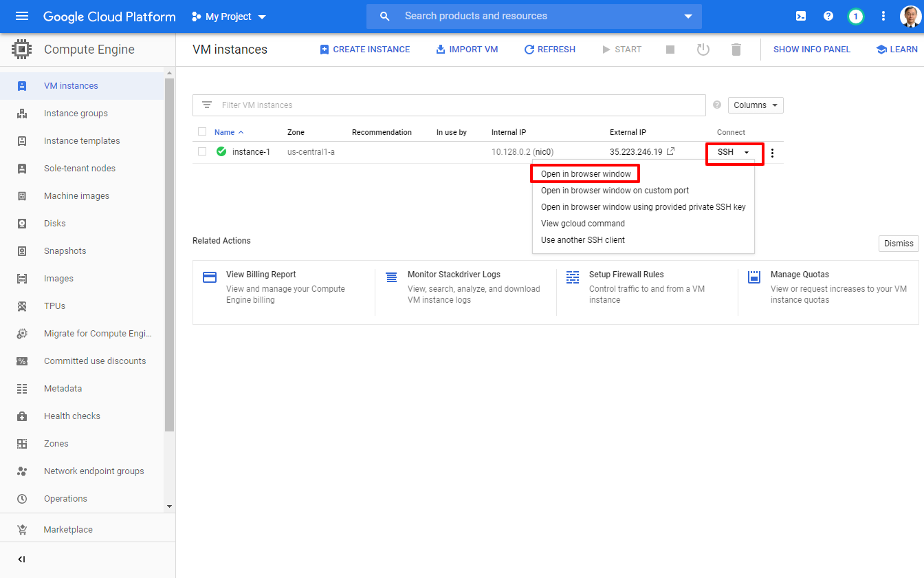Dismiss the Related Actions section

899,244
